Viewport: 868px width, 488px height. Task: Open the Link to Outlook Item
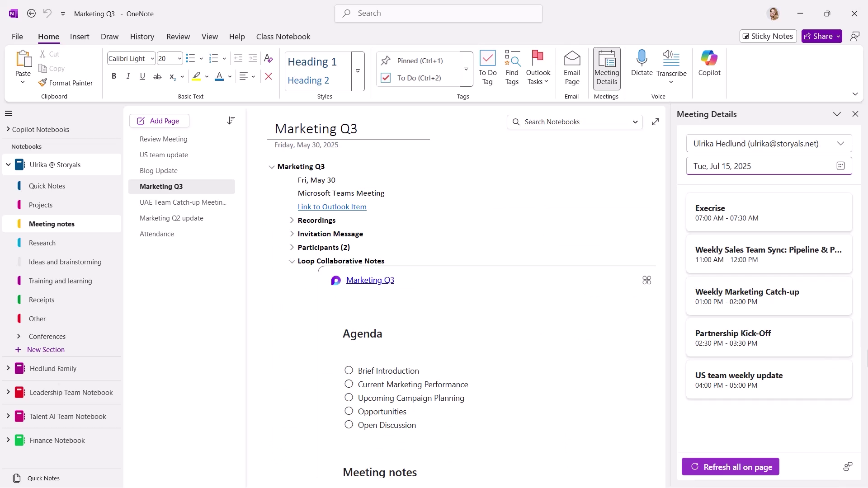tap(332, 207)
